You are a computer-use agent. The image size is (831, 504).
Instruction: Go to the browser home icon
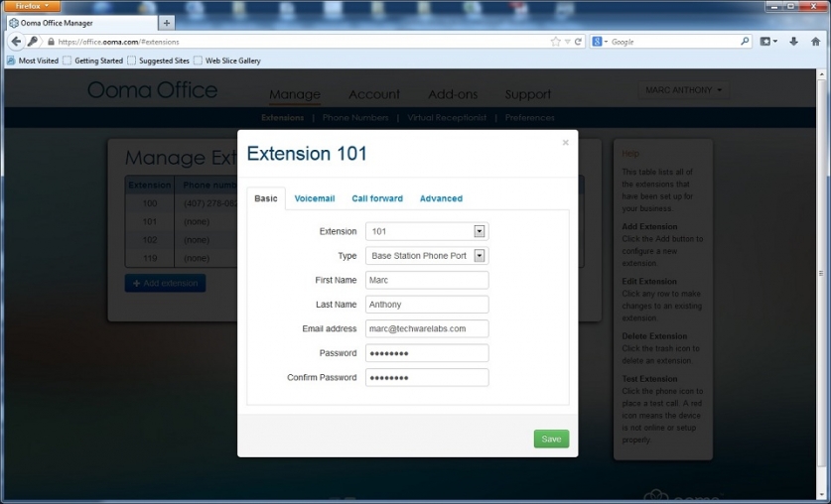pos(816,42)
